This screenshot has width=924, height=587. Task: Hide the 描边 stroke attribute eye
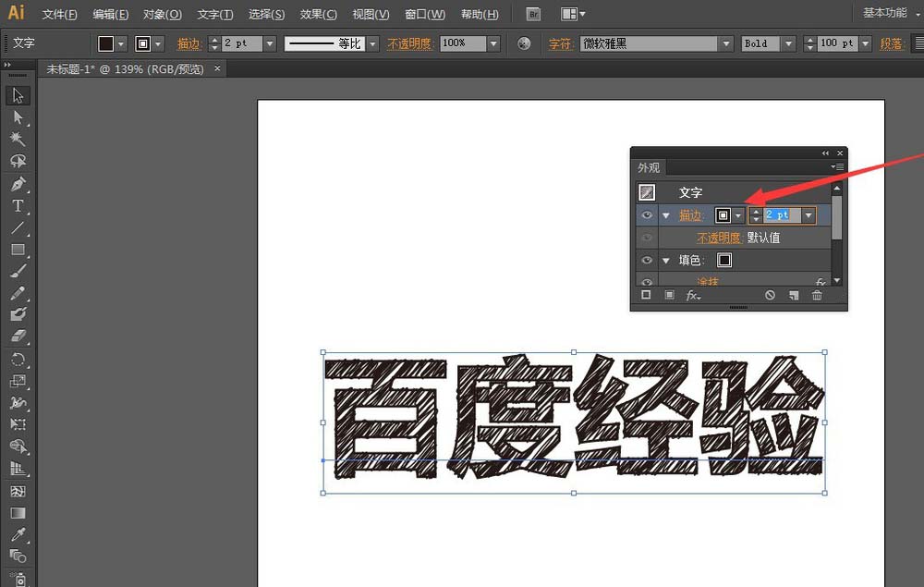pos(647,215)
